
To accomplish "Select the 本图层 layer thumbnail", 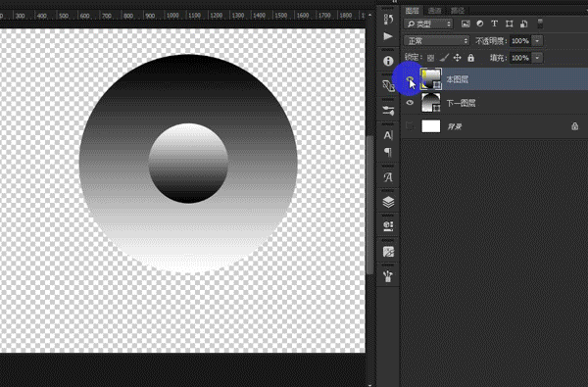I will coord(431,79).
